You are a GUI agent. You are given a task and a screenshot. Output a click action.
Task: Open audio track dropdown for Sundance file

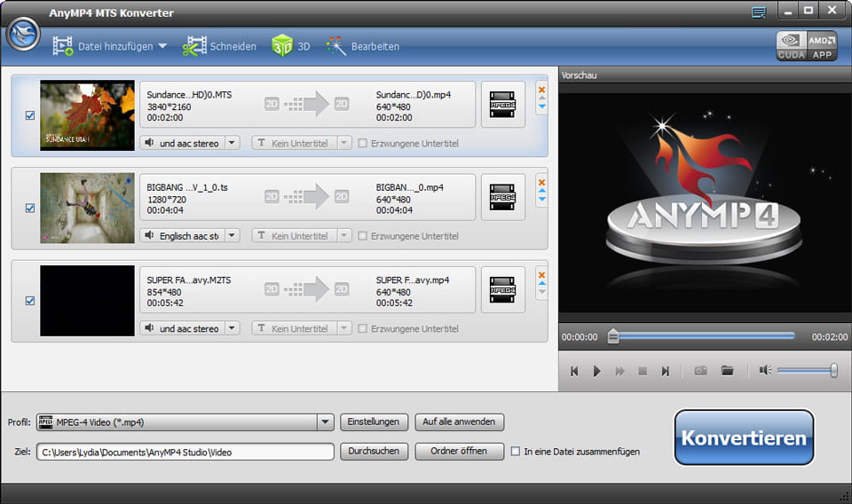tap(232, 143)
